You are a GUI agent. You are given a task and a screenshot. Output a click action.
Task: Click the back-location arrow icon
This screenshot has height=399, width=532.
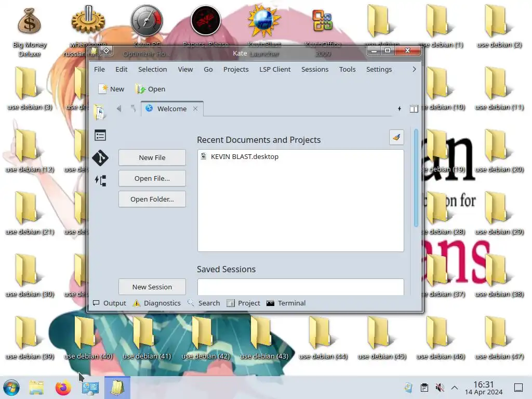coord(133,109)
